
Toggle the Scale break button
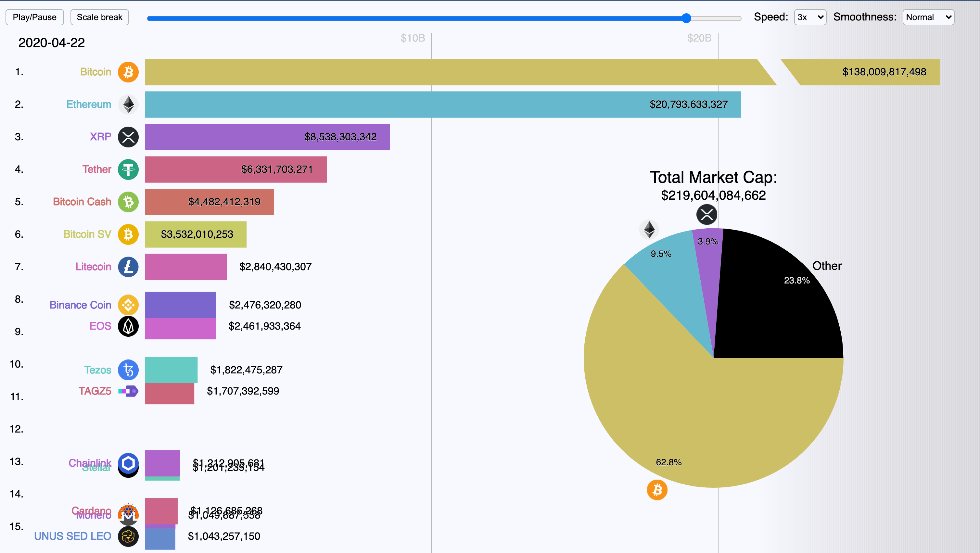click(99, 17)
